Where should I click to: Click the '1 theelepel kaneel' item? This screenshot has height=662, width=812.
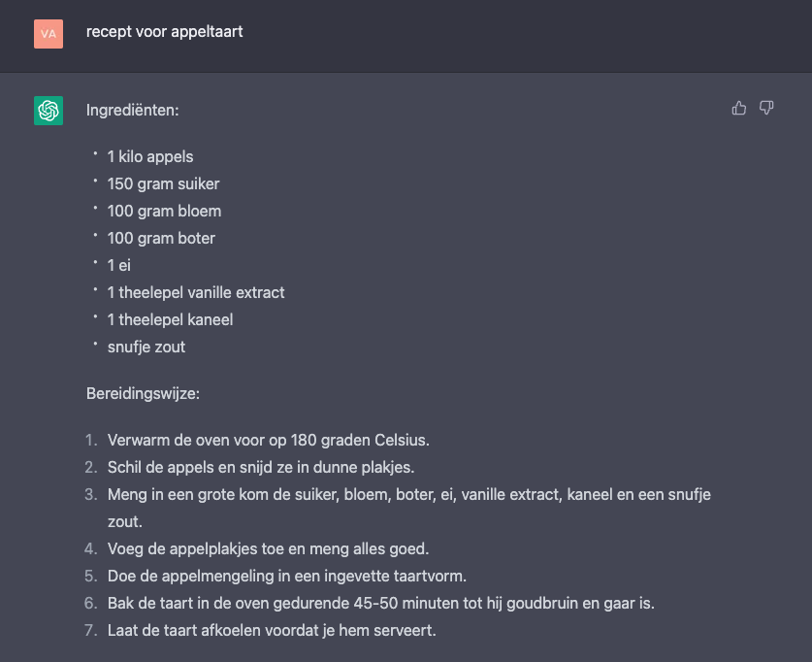[x=170, y=319]
